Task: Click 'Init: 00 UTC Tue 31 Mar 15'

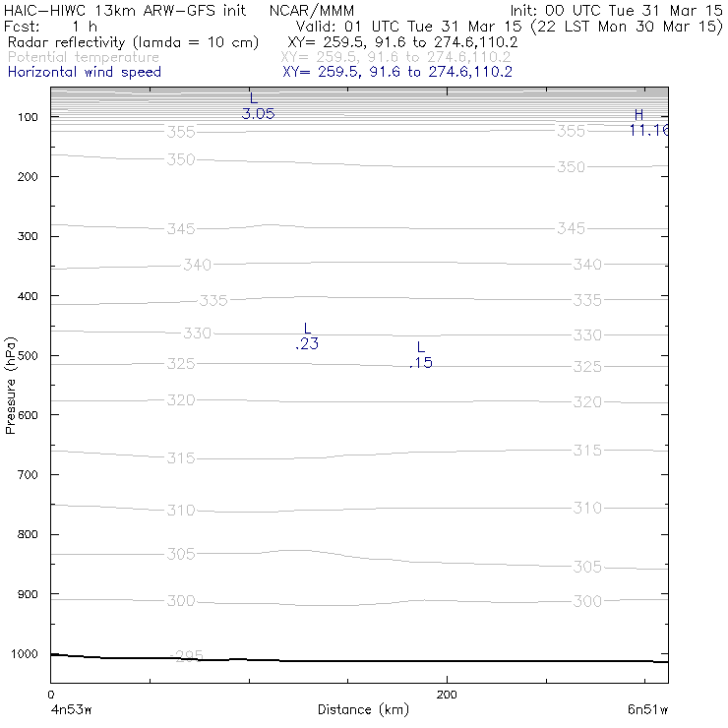Action: (616, 11)
